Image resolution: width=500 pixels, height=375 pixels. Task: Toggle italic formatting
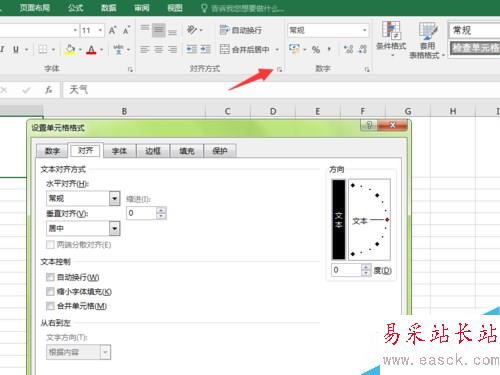pyautogui.click(x=2, y=50)
